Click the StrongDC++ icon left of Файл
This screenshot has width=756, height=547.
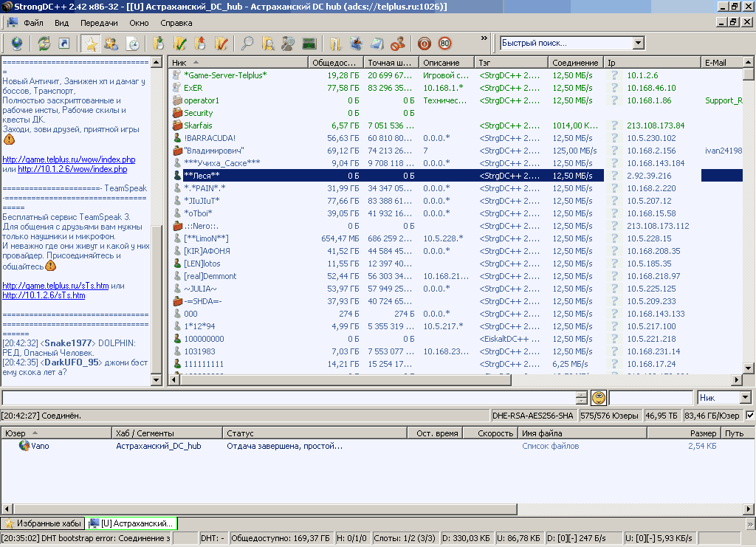[12, 23]
